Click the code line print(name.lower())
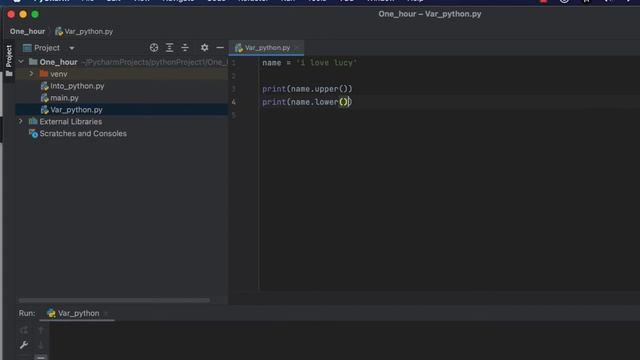Viewport: 640px width, 360px height. tap(307, 102)
